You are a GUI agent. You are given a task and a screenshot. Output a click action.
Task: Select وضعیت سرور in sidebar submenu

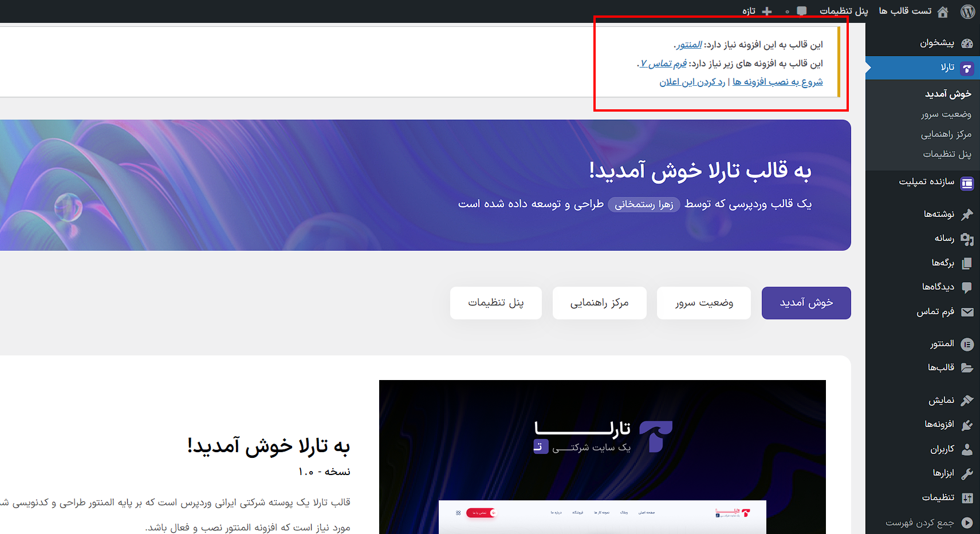[x=946, y=114]
